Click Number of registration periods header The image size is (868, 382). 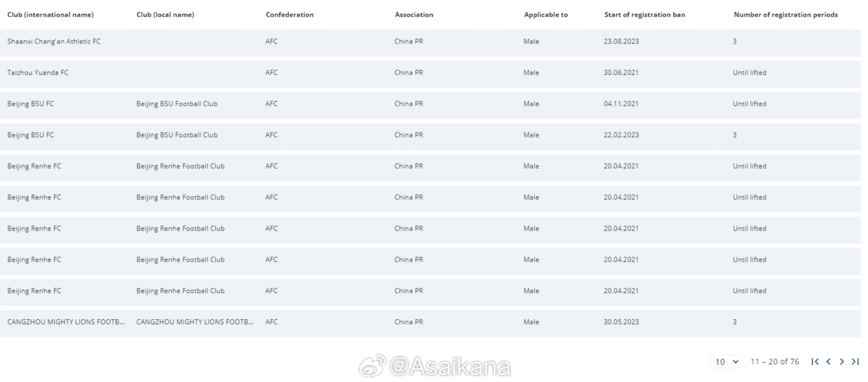(785, 15)
